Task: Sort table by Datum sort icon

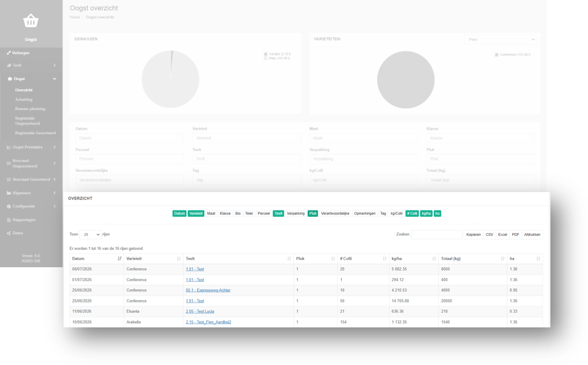Action: [119, 259]
